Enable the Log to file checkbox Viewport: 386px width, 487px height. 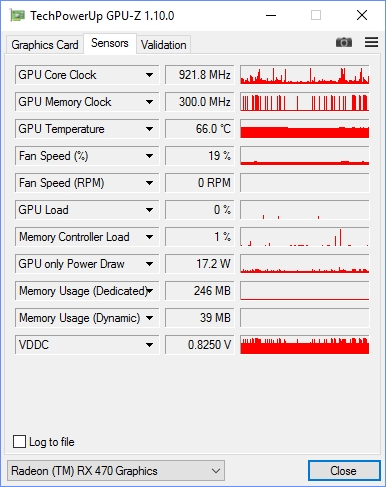tap(19, 442)
